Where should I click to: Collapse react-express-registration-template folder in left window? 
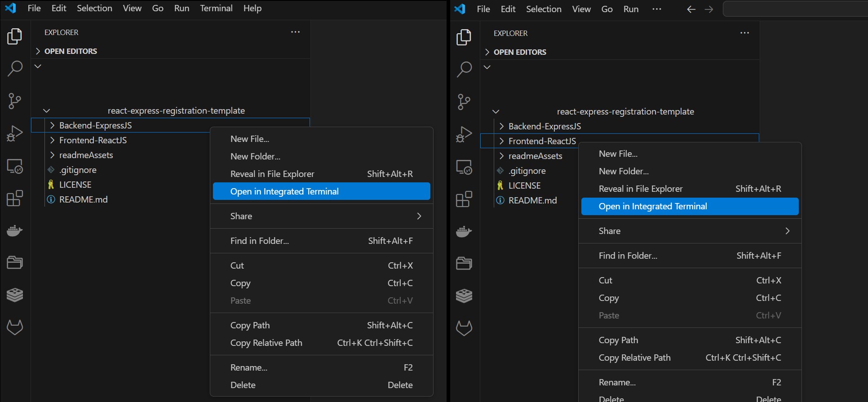[46, 110]
